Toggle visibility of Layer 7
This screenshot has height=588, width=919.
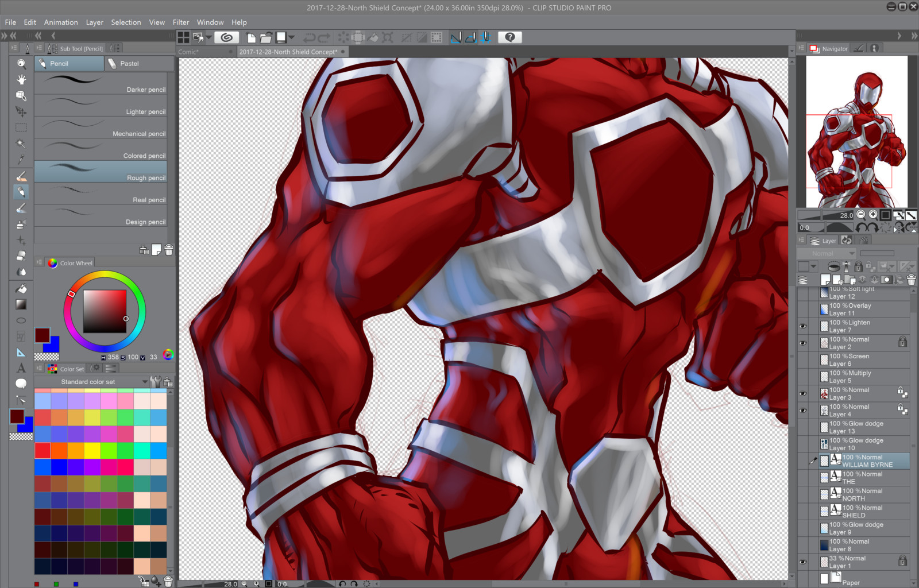pyautogui.click(x=803, y=326)
